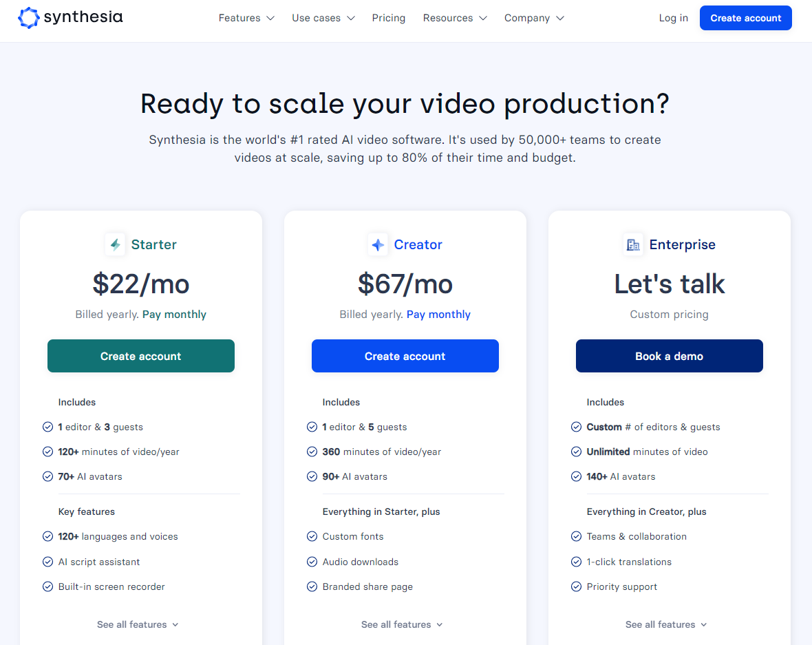Image resolution: width=812 pixels, height=645 pixels.
Task: Click the Synthesia logo icon
Action: pyautogui.click(x=28, y=18)
